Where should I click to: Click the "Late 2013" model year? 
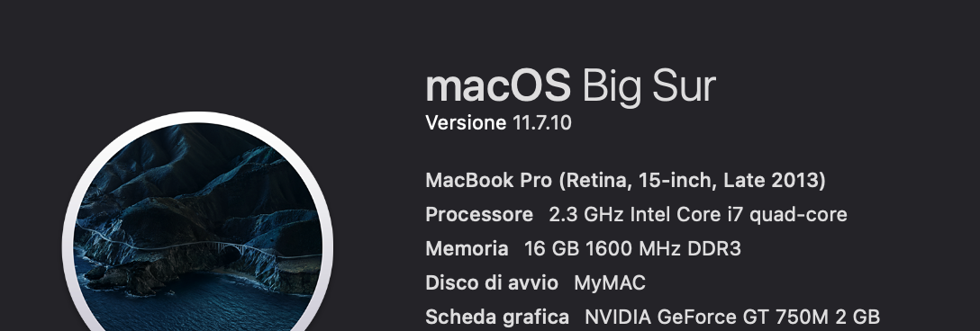point(771,181)
